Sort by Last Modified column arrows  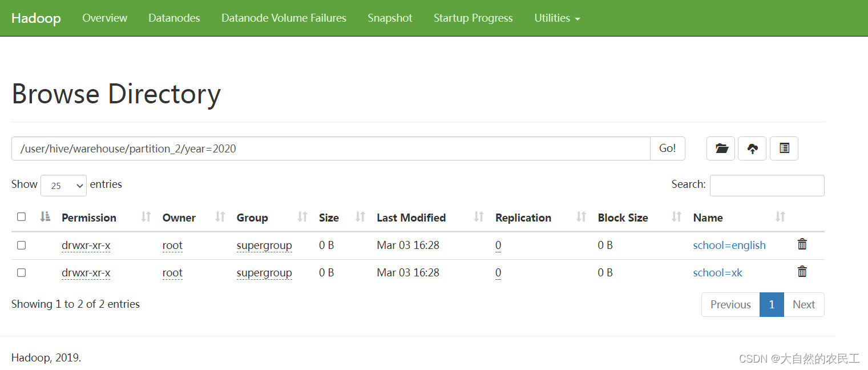coord(479,217)
